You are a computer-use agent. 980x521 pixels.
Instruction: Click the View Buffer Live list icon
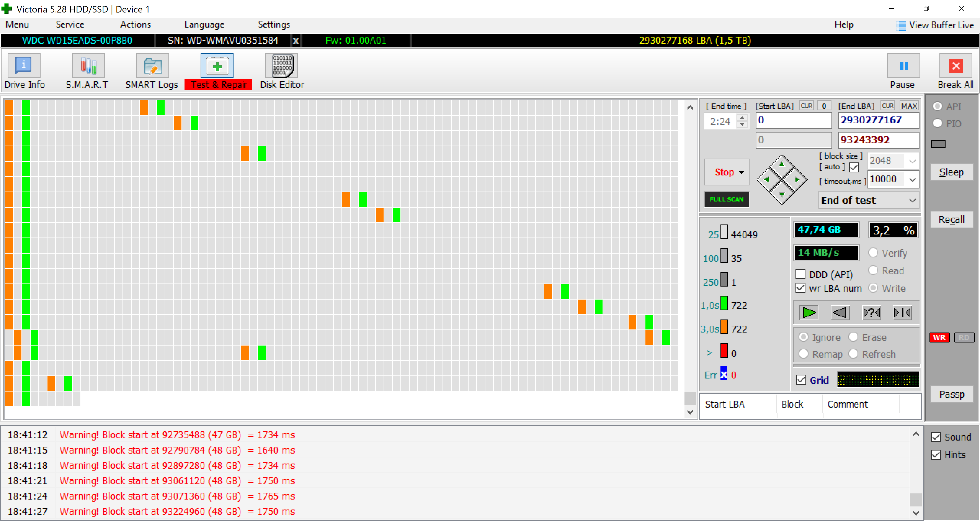pos(901,26)
